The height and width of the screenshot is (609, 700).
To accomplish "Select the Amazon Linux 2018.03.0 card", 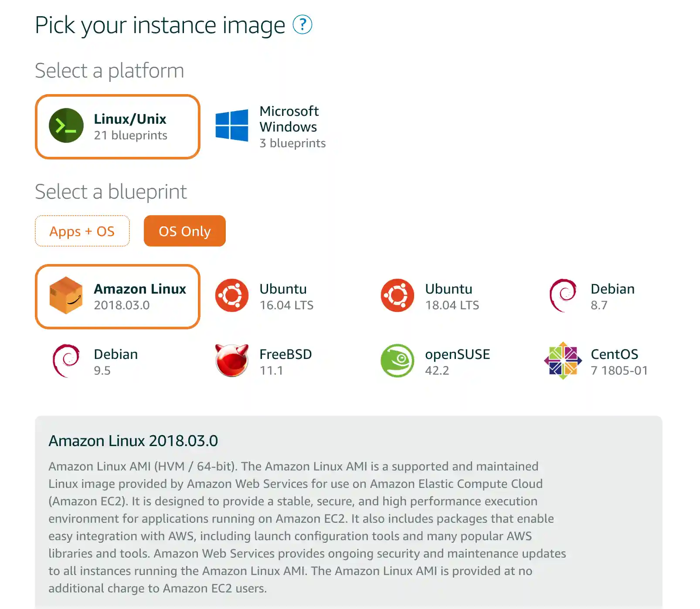I will (117, 297).
